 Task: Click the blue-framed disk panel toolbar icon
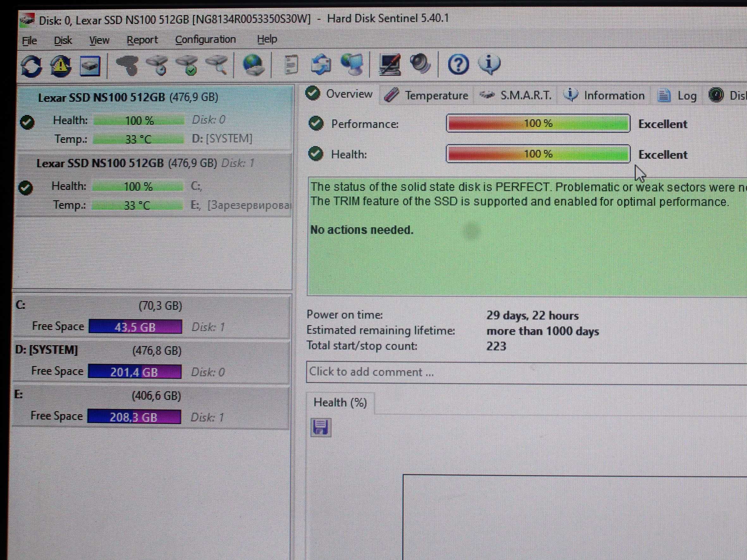point(90,65)
